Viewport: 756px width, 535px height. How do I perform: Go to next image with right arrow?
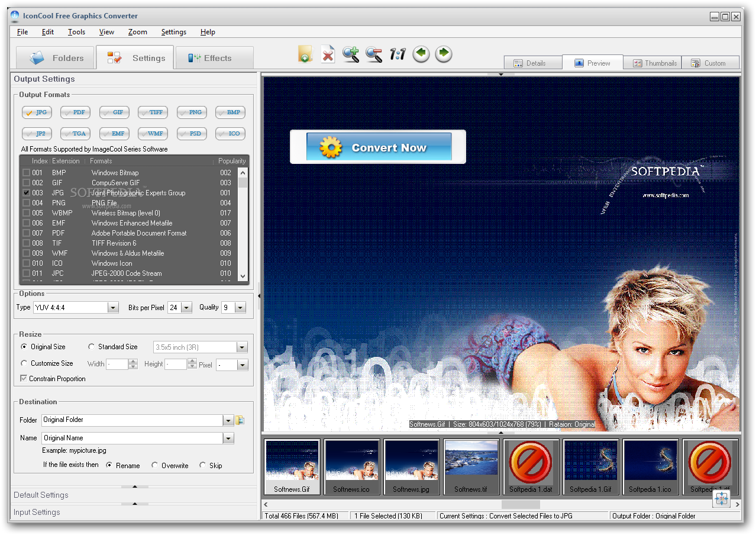point(444,54)
